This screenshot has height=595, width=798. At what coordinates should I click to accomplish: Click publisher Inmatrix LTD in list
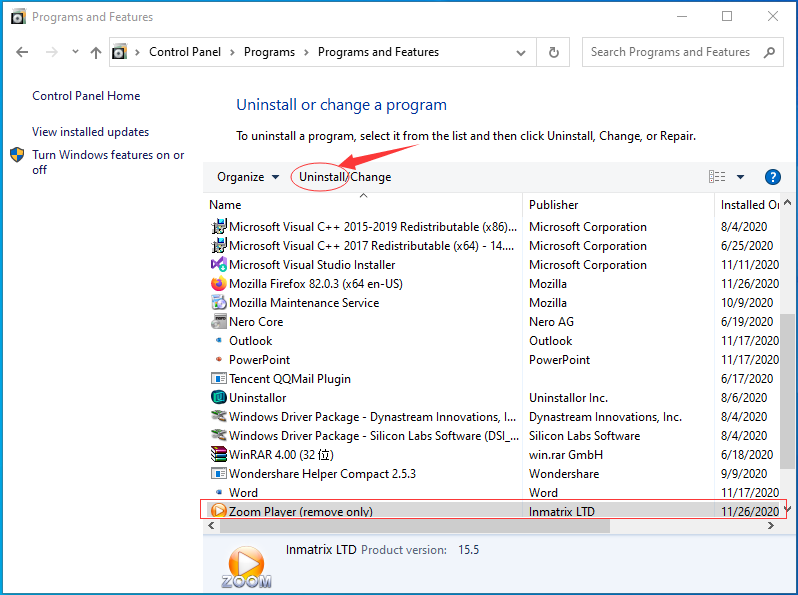coord(562,511)
